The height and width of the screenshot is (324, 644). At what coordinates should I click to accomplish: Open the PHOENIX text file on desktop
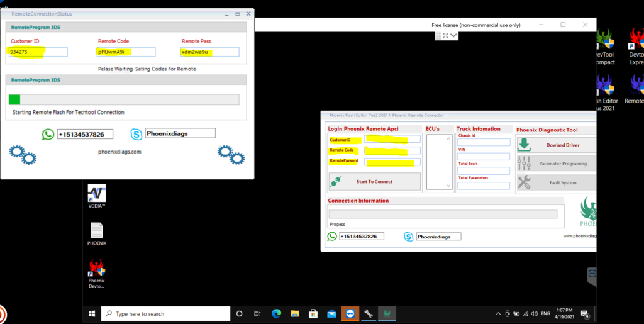[97, 233]
